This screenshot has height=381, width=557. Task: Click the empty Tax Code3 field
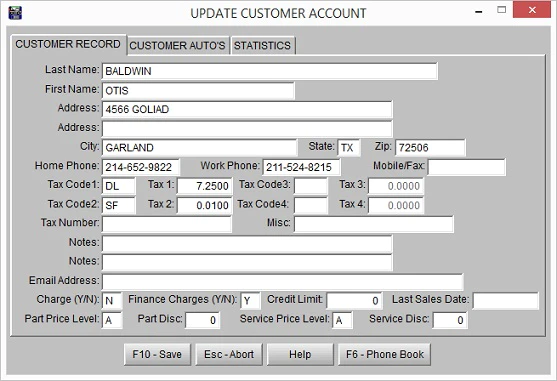click(x=311, y=186)
